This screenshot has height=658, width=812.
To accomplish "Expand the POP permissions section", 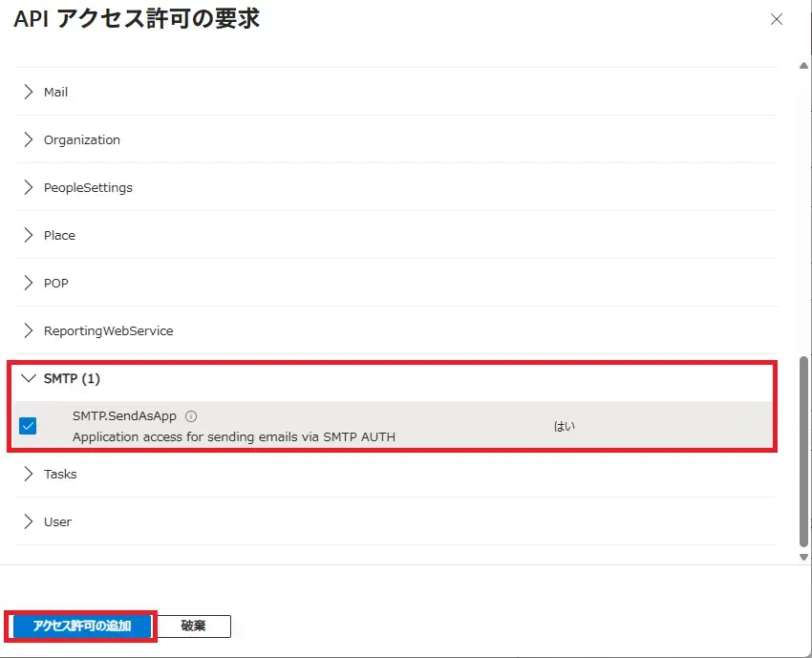I will pyautogui.click(x=29, y=283).
